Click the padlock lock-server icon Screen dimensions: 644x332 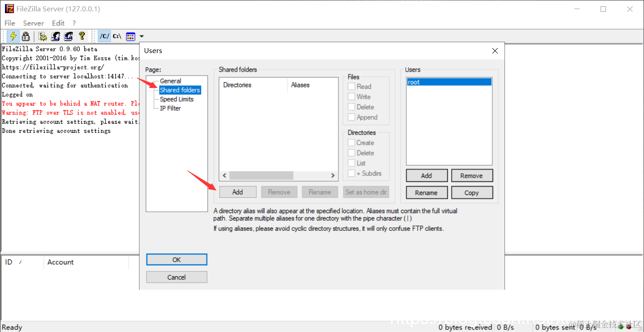(26, 36)
